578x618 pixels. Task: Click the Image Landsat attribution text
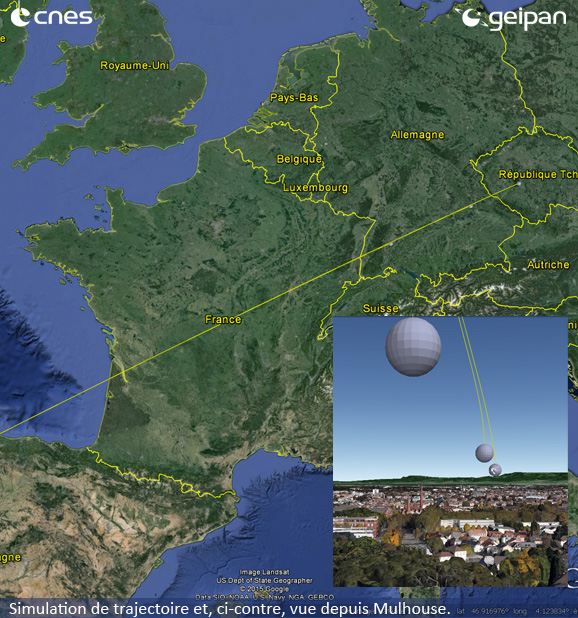pos(264,572)
